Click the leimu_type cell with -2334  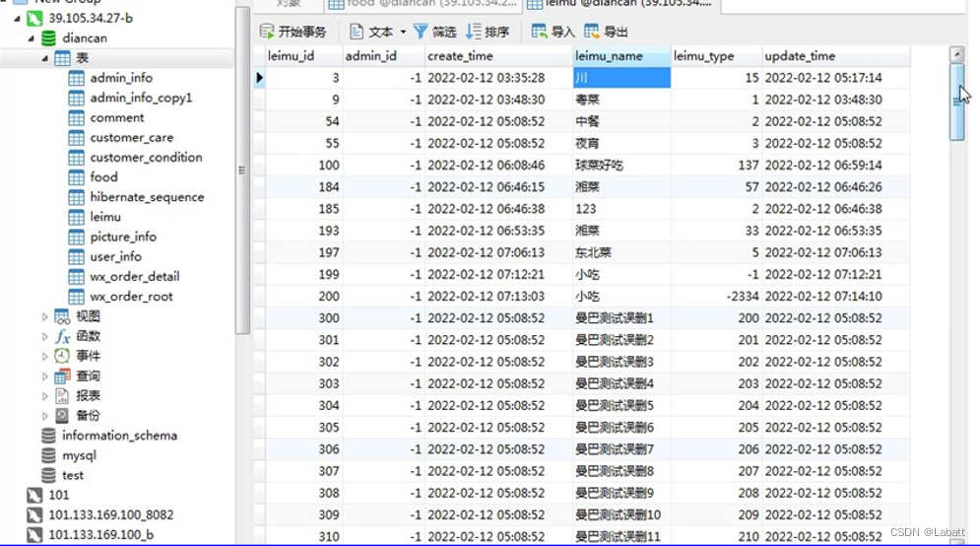click(717, 297)
